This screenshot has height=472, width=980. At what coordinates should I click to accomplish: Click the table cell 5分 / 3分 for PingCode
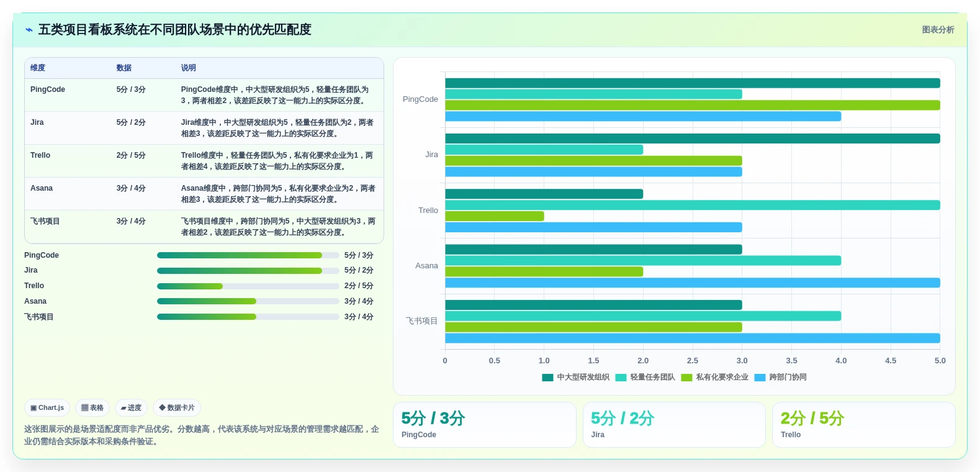131,89
